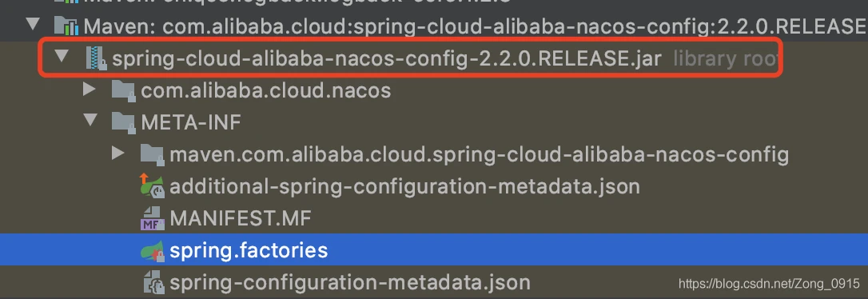The image size is (868, 299).
Task: Select additional-spring-configuration-metadata.json file
Action: point(404,186)
